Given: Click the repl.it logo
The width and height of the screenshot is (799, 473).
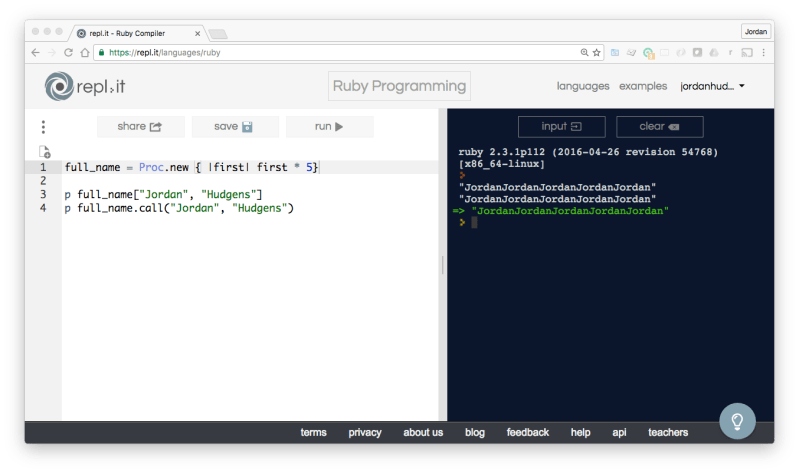Looking at the screenshot, I should (85, 86).
